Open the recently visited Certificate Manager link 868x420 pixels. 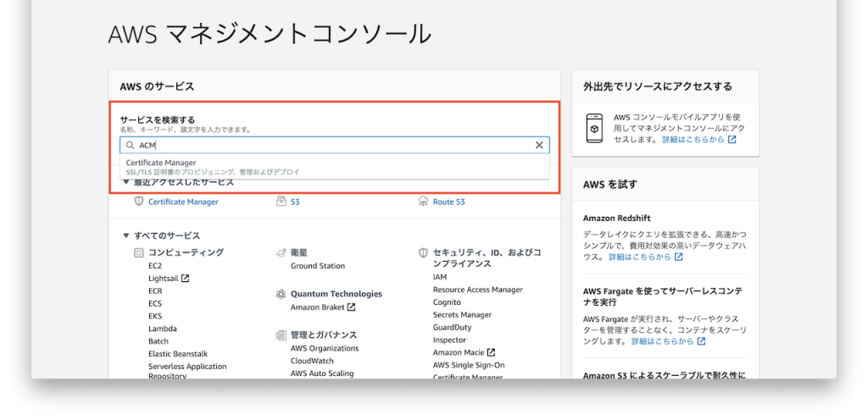click(x=183, y=202)
